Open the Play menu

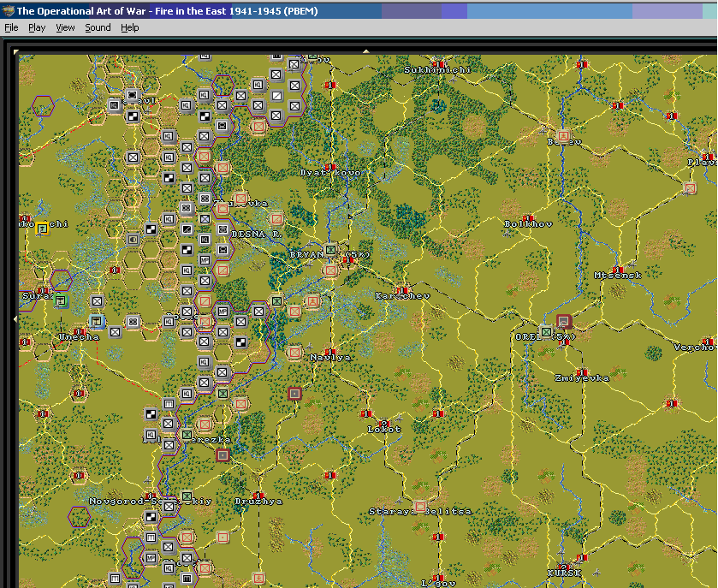(x=37, y=28)
